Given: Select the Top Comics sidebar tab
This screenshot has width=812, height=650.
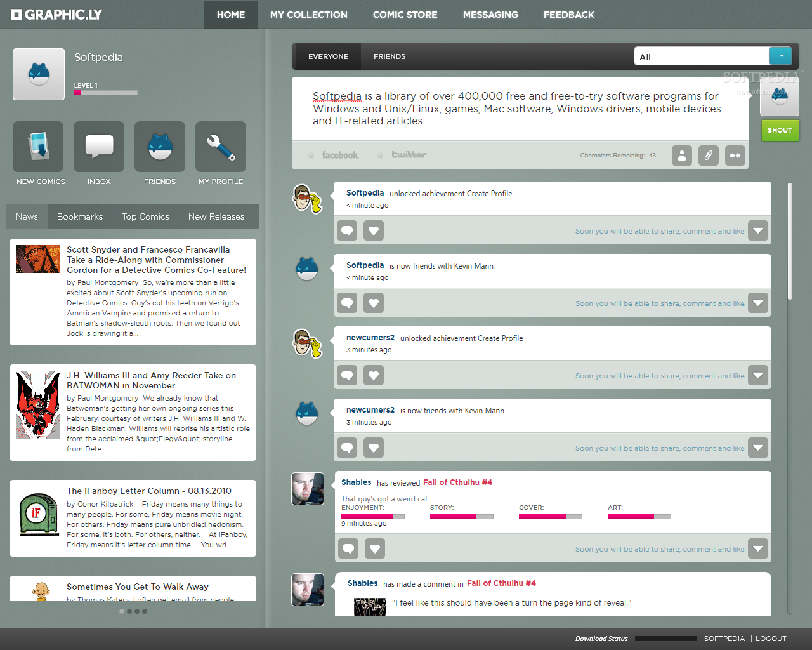Looking at the screenshot, I should pos(145,216).
